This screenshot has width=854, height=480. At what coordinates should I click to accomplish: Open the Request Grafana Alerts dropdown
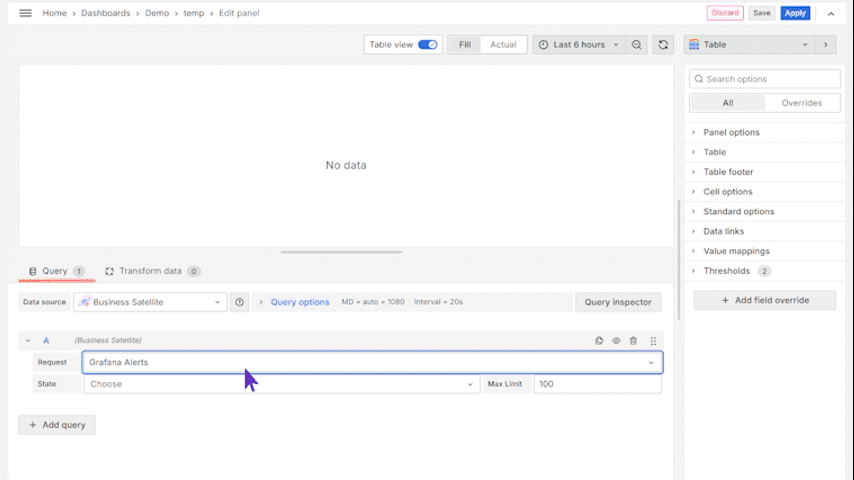[373, 362]
